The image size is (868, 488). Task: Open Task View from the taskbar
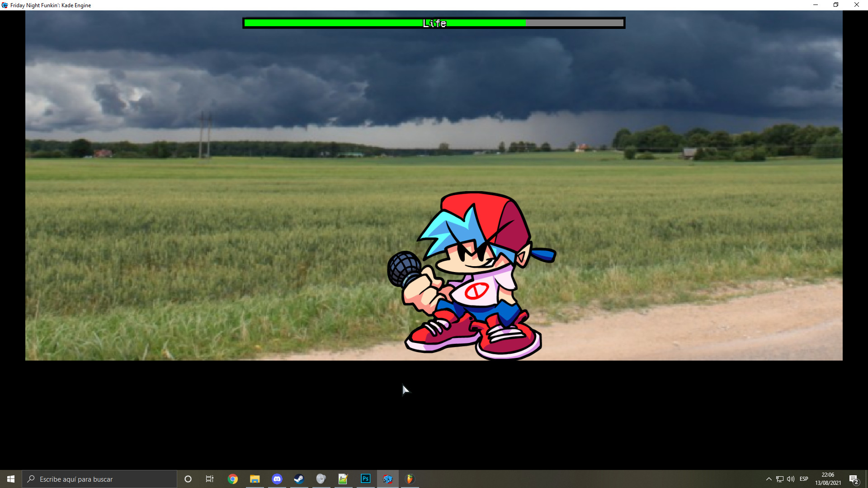210,479
